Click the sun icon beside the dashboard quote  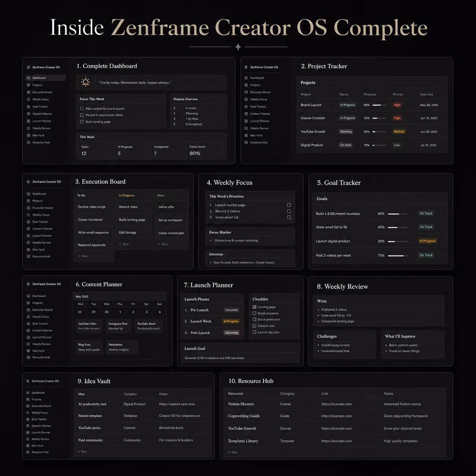coord(86,82)
